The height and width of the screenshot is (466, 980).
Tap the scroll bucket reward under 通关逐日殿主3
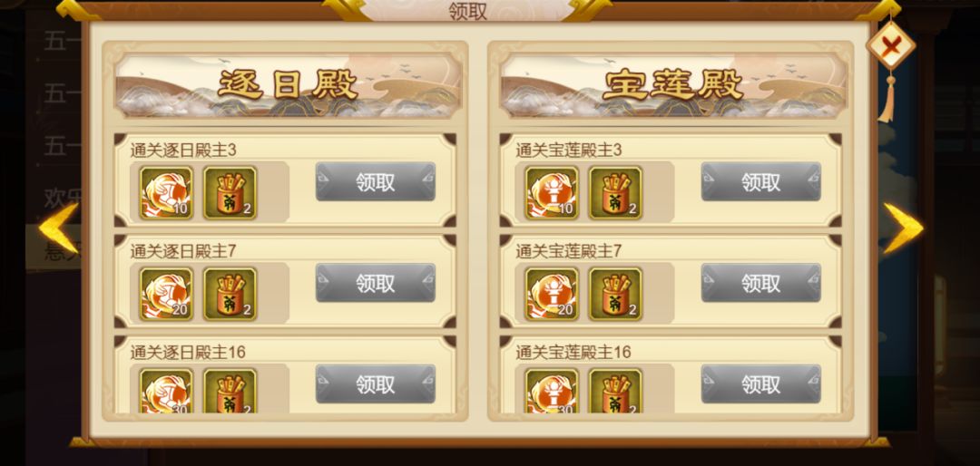pyautogui.click(x=230, y=192)
